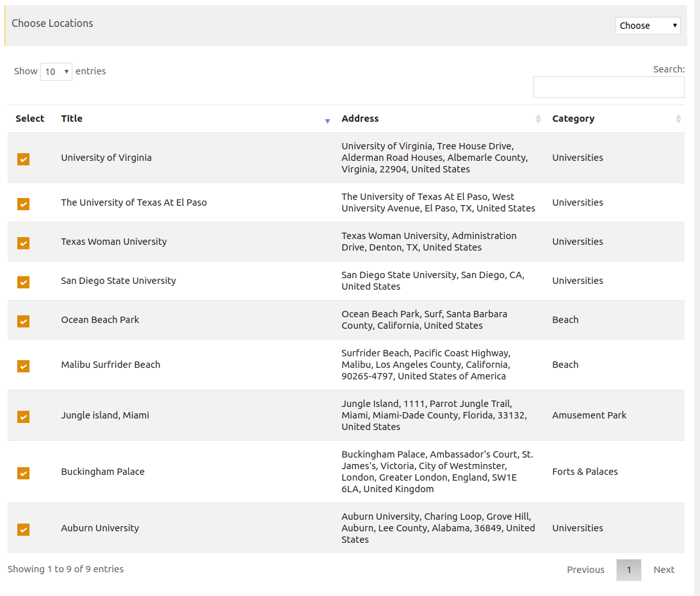Uncheck University of Virginia checkbox
700x596 pixels.
pyautogui.click(x=24, y=159)
